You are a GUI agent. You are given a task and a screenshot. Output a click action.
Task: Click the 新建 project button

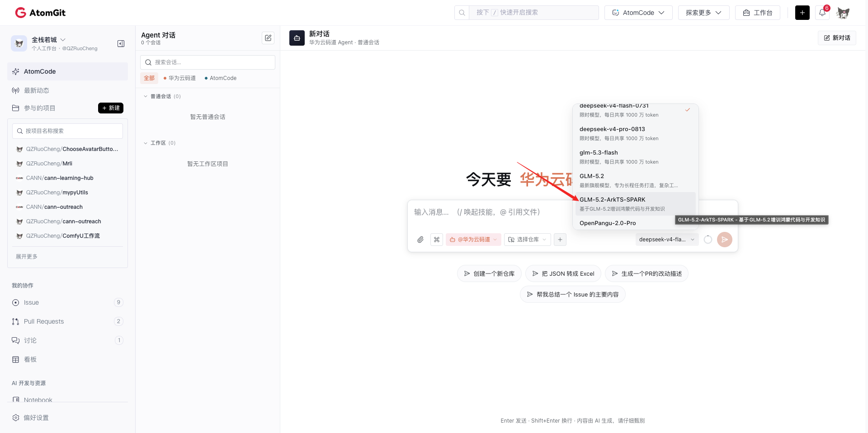pyautogui.click(x=111, y=108)
